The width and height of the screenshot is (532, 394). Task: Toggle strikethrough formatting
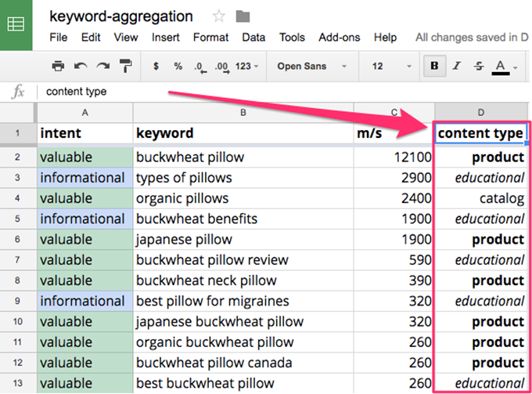(479, 66)
